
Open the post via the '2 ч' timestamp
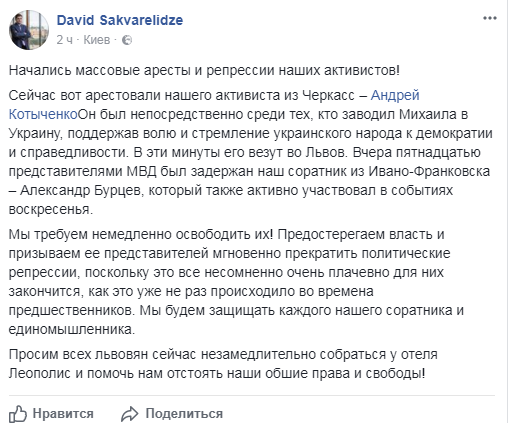(64, 40)
